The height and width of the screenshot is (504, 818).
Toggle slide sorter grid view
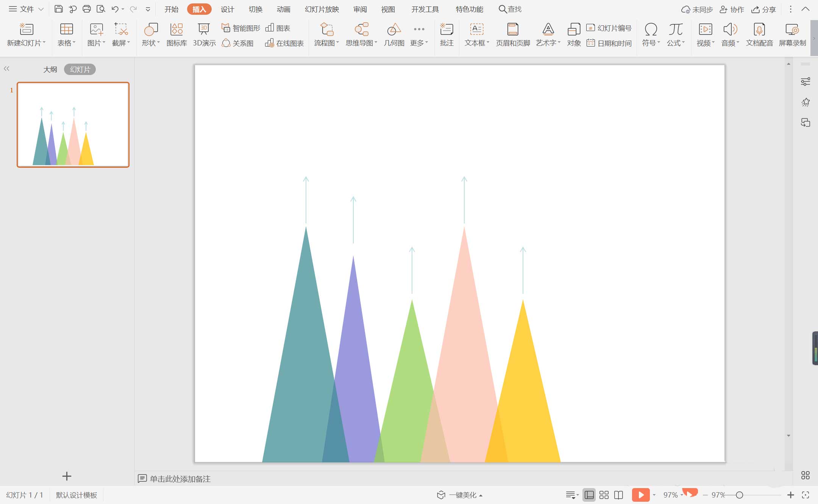604,495
